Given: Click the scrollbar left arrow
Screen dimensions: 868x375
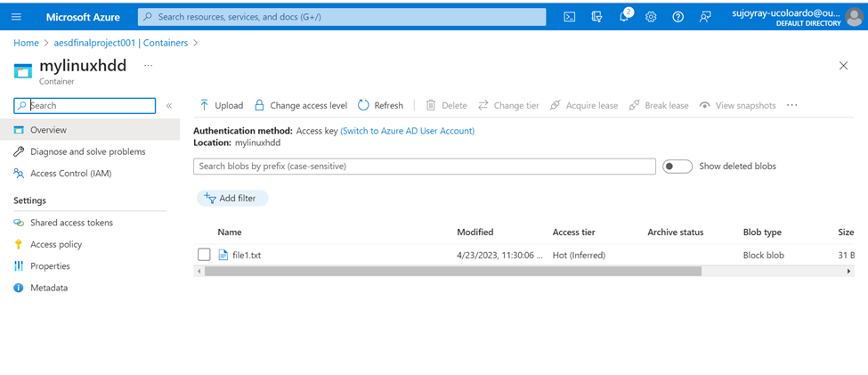Looking at the screenshot, I should pyautogui.click(x=197, y=272).
